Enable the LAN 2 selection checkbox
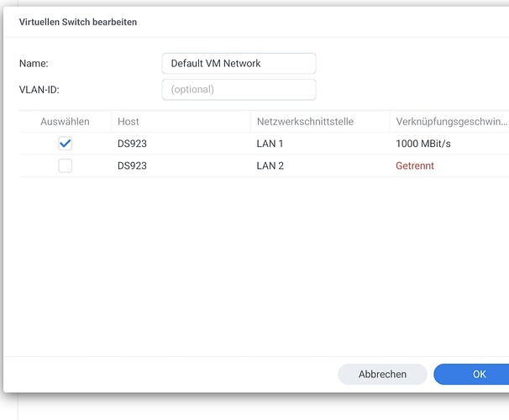Viewport: 509px width, 420px height. point(65,166)
